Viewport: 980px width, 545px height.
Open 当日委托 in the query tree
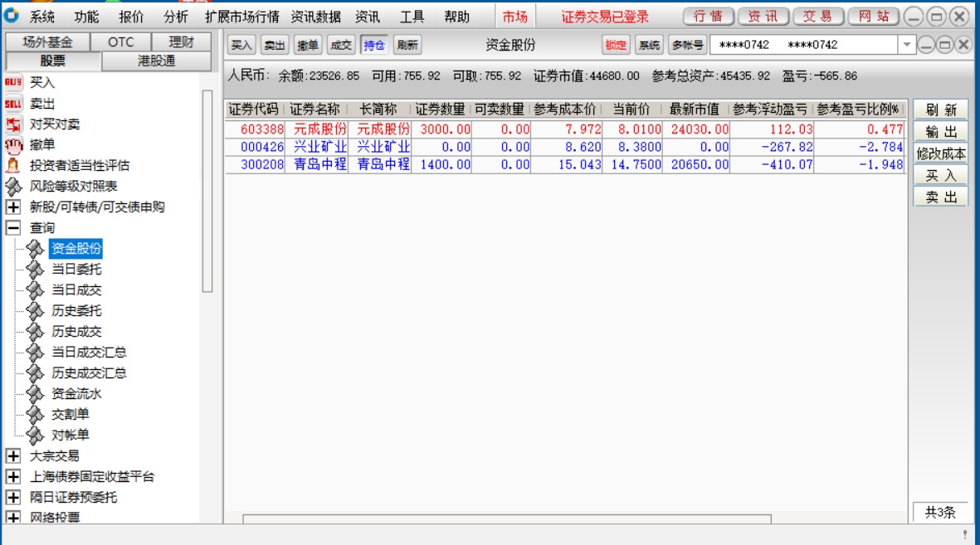click(x=76, y=270)
